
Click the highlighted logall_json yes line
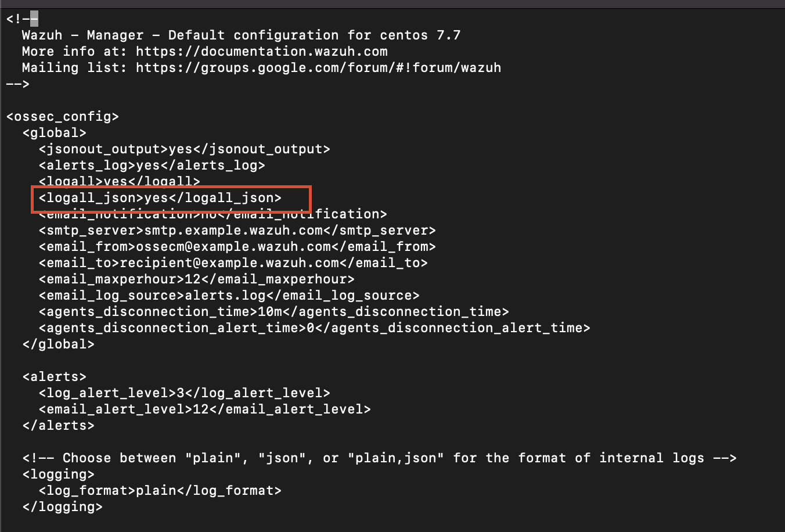click(160, 198)
